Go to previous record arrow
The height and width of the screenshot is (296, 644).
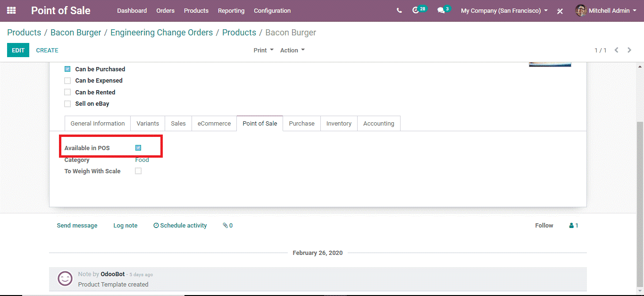pos(616,50)
